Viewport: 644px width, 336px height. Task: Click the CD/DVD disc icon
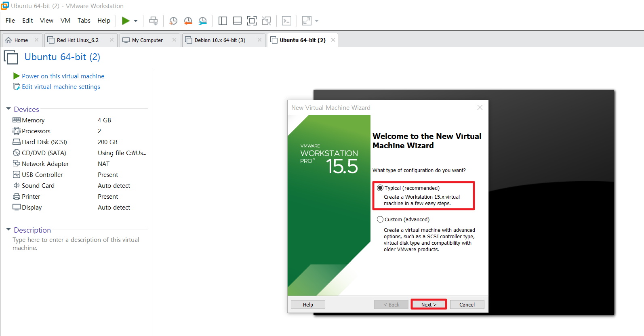[17, 153]
